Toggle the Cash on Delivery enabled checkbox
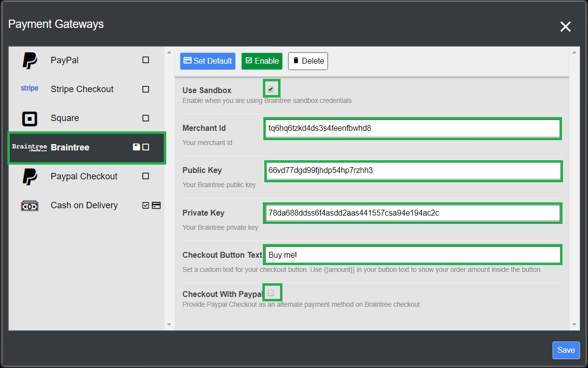The image size is (588, 368). tap(146, 205)
